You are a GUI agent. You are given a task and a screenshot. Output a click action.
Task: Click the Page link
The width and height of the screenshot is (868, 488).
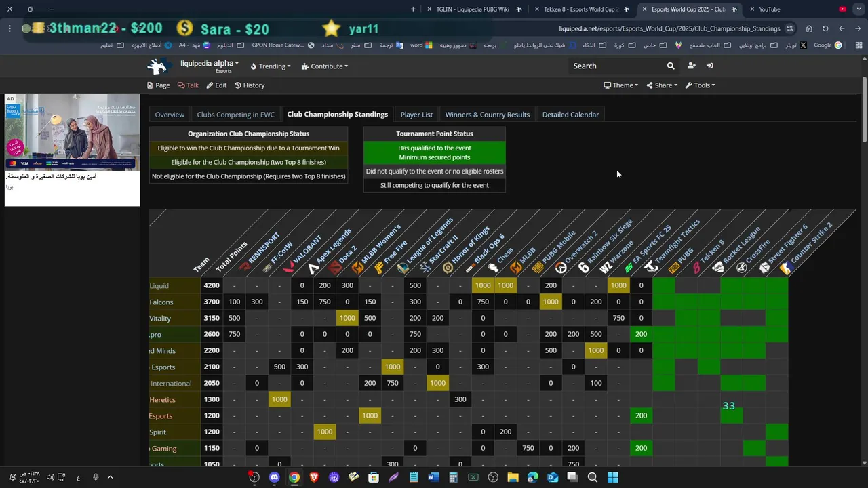(x=158, y=85)
